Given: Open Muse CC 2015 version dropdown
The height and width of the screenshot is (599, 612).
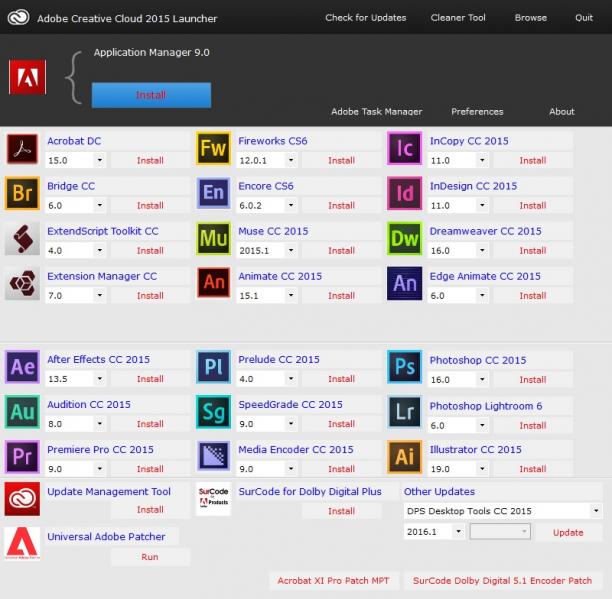Looking at the screenshot, I should coord(291,250).
